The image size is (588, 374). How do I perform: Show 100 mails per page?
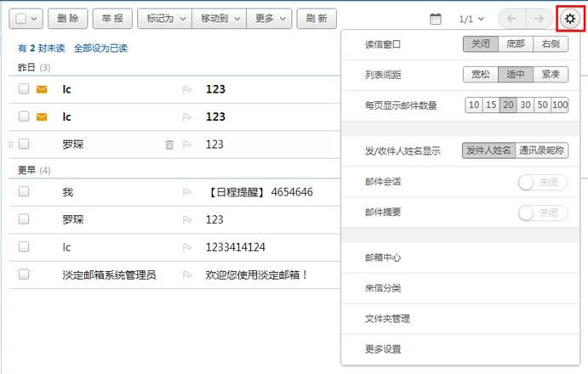pos(560,105)
